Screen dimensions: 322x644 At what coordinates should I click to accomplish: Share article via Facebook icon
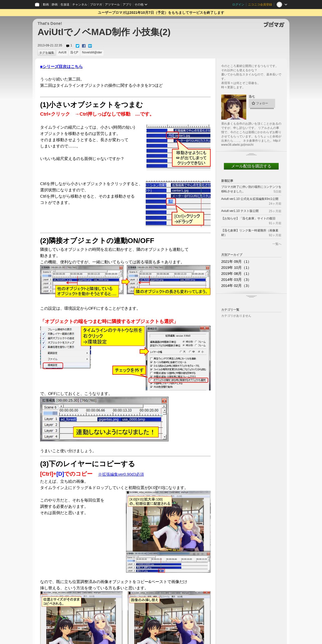84,46
